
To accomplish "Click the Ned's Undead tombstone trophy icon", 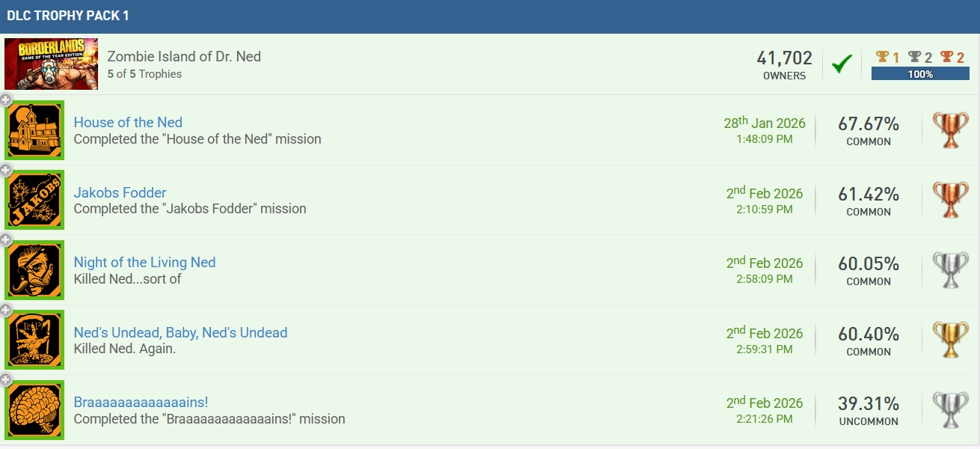I will point(34,340).
